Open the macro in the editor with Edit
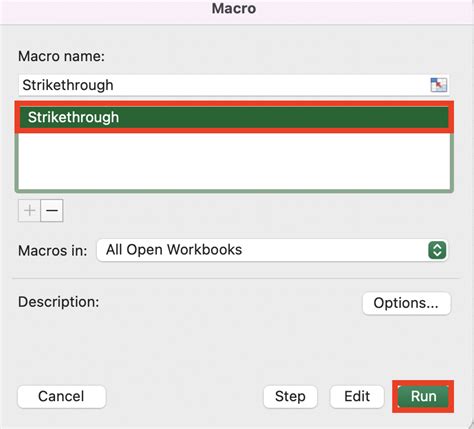The height and width of the screenshot is (429, 474). 357,397
